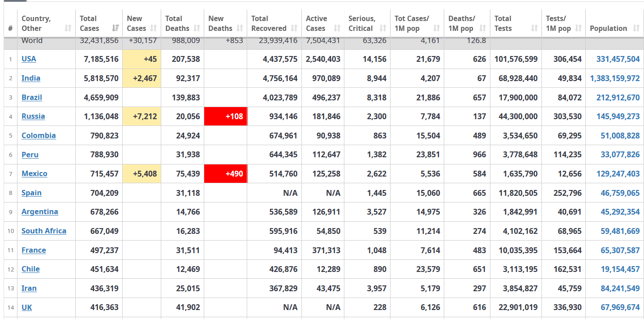Select Russia new deaths +108 cell

click(x=225, y=116)
